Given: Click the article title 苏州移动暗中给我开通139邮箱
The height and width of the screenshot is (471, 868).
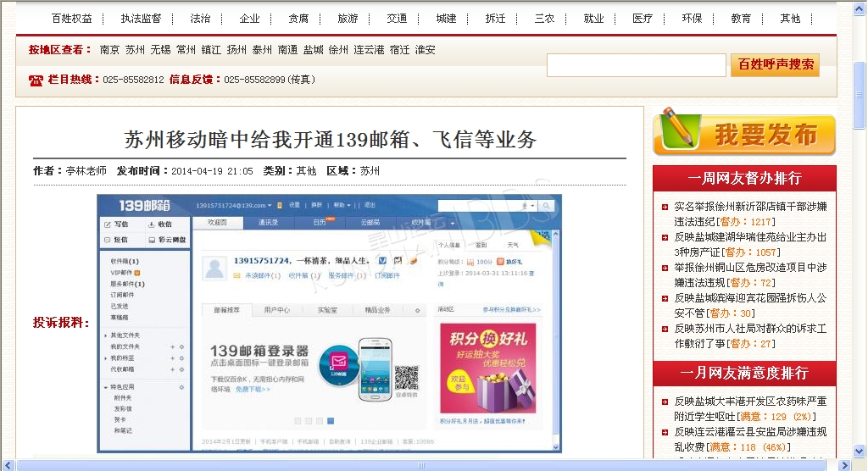Looking at the screenshot, I should click(x=331, y=140).
